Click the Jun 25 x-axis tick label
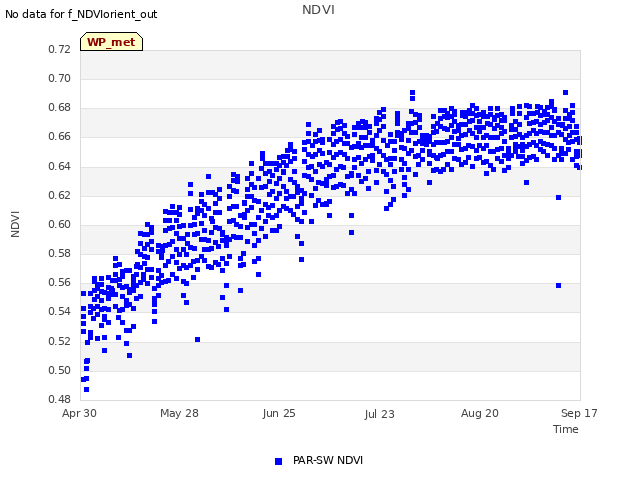Viewport: 640px width, 480px height. pyautogui.click(x=279, y=413)
